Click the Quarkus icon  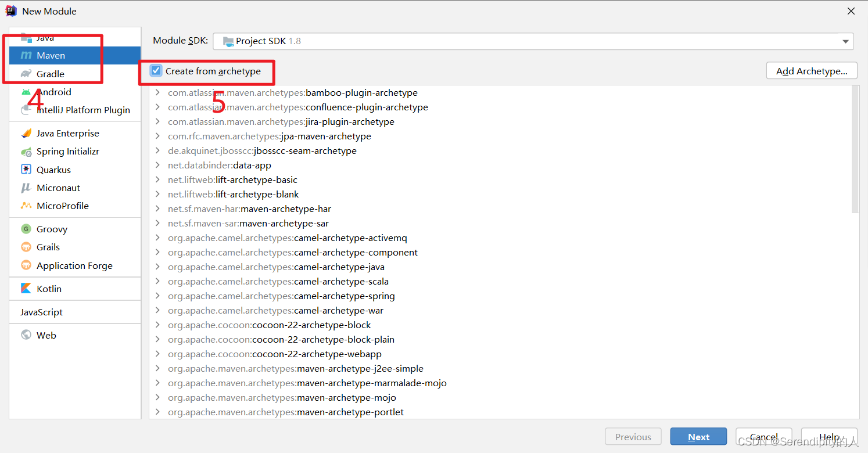[x=26, y=170]
